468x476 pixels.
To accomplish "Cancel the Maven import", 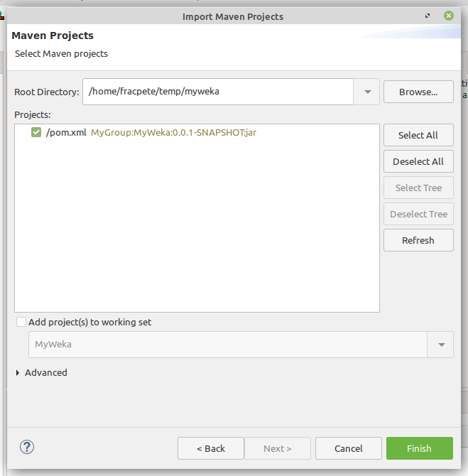I will (x=349, y=448).
